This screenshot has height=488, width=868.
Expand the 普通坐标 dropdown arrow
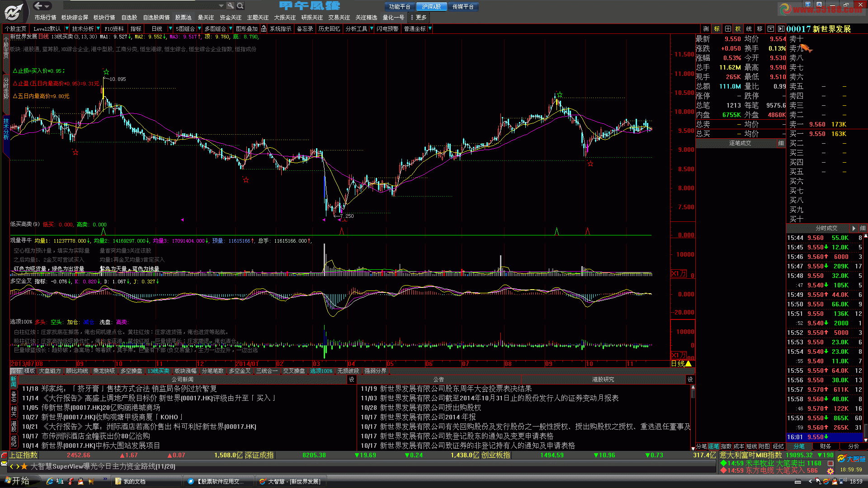(430, 28)
